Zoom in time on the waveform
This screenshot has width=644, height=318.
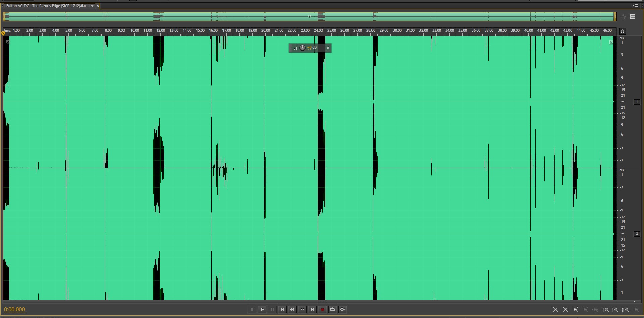575,310
